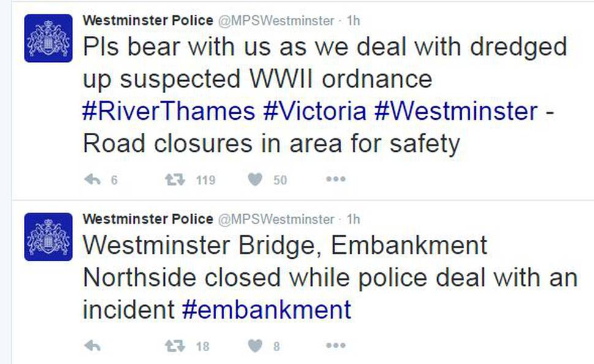Click the 1h timestamp on second tweet
594x364 pixels.
click(x=353, y=219)
